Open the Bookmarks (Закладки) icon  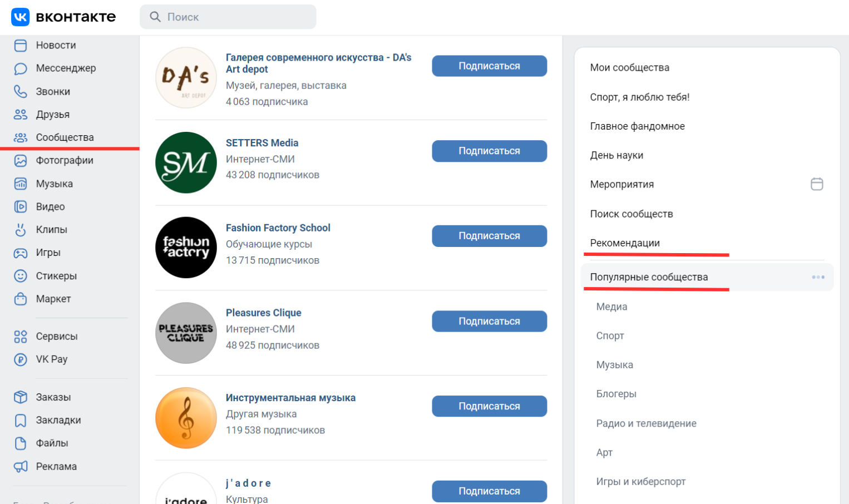(x=21, y=420)
